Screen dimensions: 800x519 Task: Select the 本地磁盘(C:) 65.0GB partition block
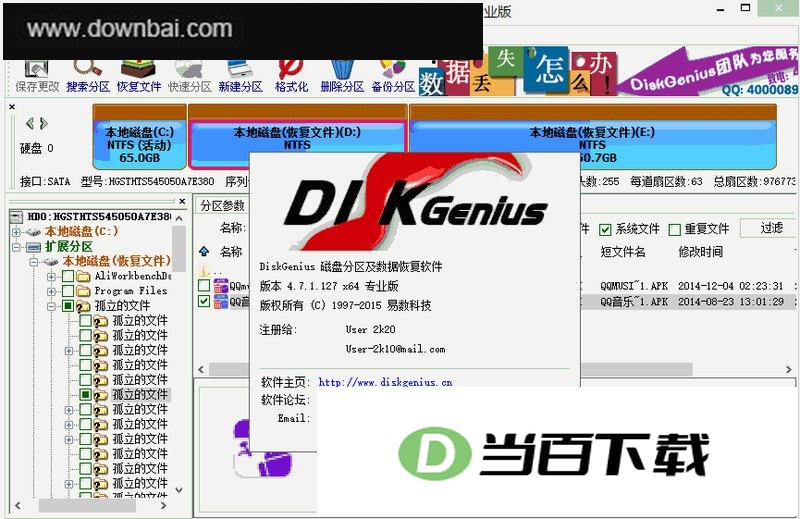click(x=139, y=137)
